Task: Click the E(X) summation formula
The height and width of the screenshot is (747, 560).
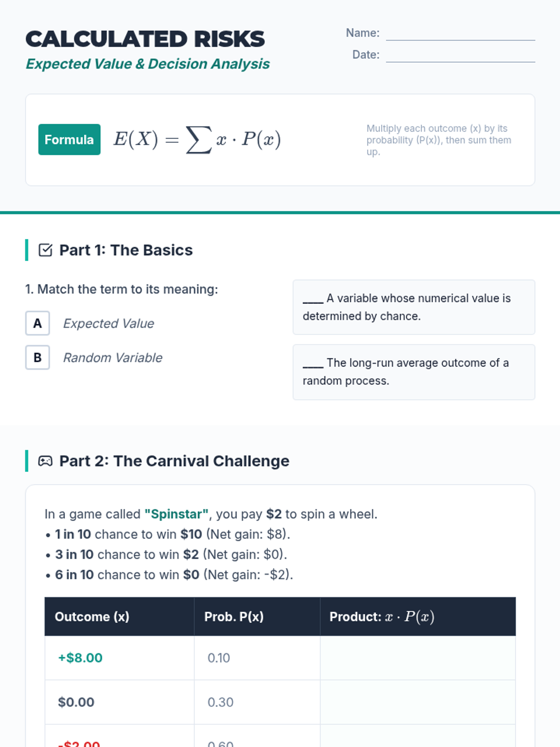Action: click(197, 140)
